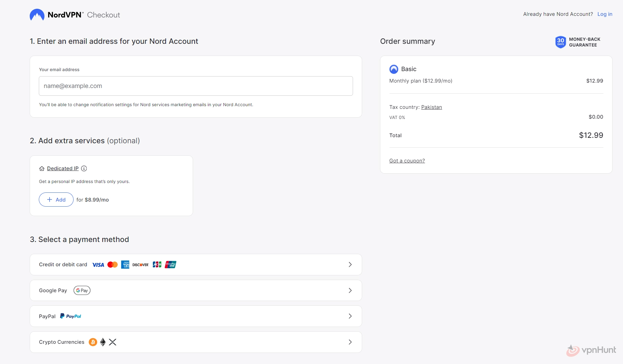Click the JCB card logo
623x364 pixels.
coord(157,265)
